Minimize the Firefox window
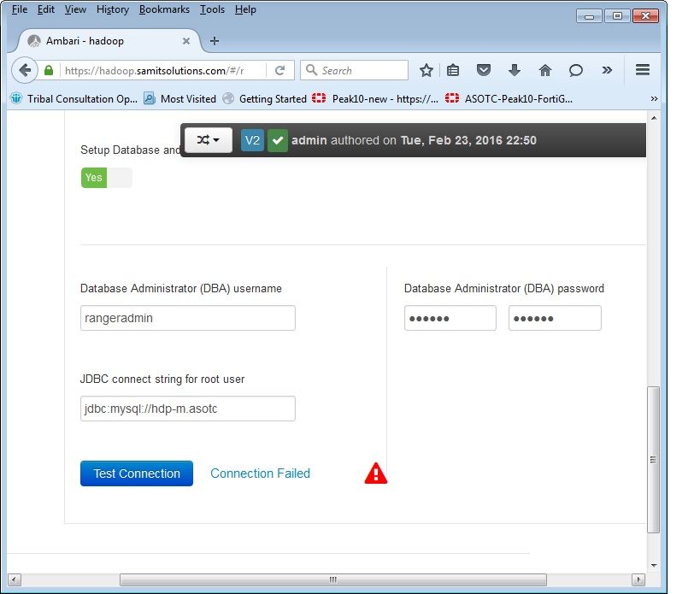 [589, 16]
